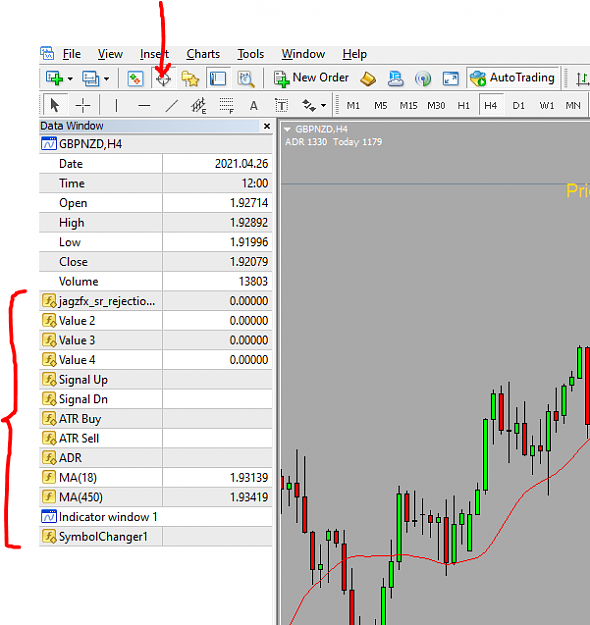Click the Indicator window 1 row
This screenshot has height=625, width=590.
pyautogui.click(x=156, y=517)
